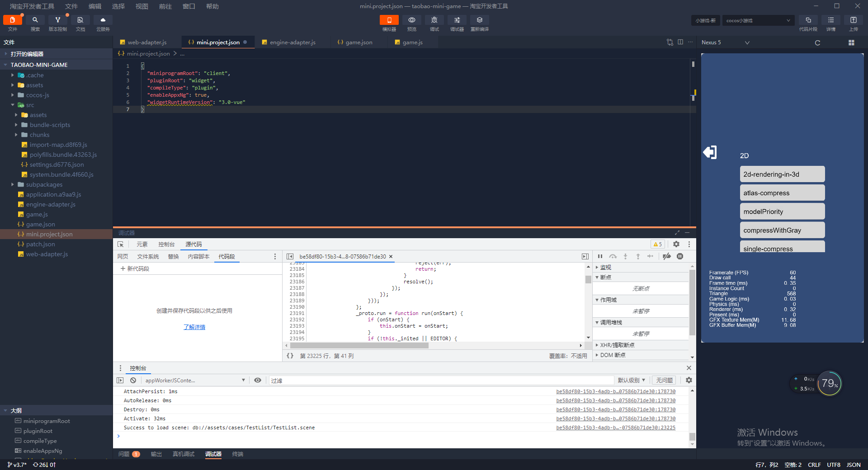Open console settings gear
The width and height of the screenshot is (868, 470).
tap(689, 381)
